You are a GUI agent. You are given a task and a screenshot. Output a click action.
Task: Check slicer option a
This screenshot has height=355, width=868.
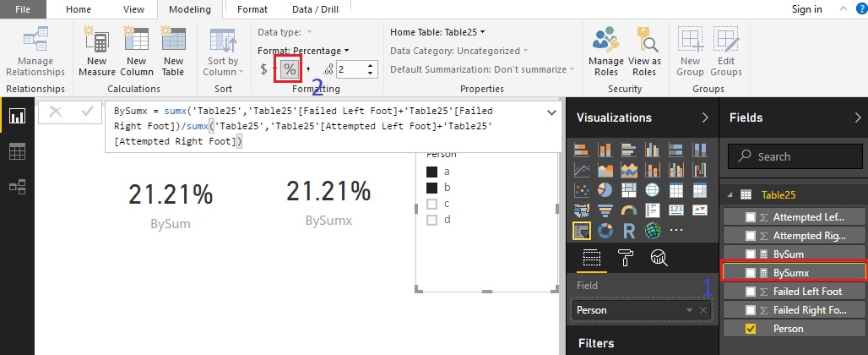431,172
